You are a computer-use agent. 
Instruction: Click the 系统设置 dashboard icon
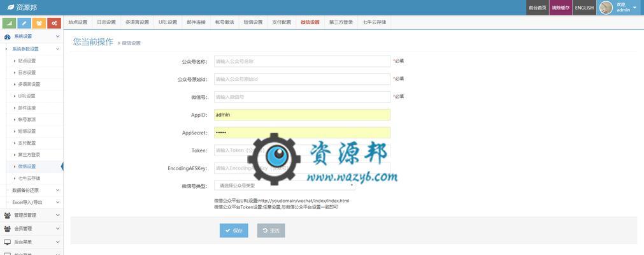(x=8, y=36)
